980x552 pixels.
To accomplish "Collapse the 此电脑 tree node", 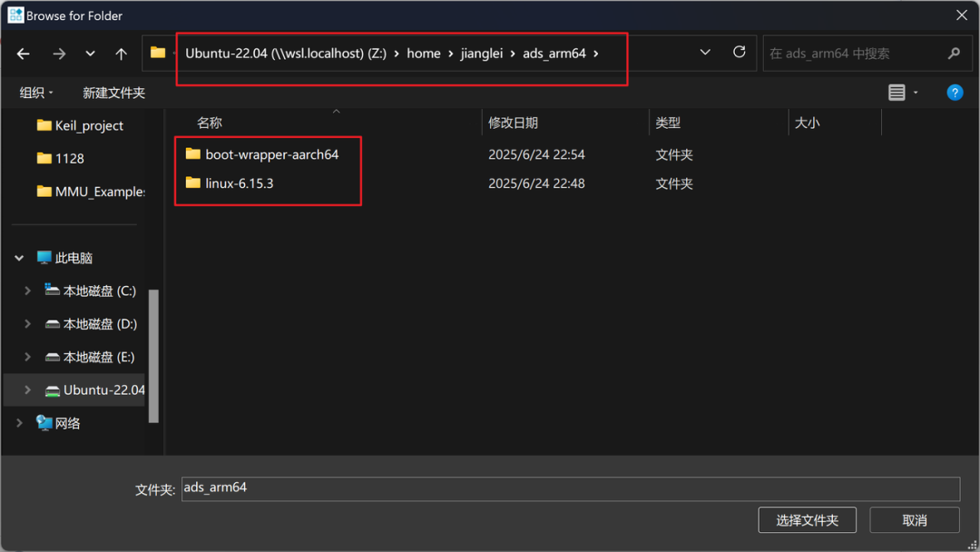I will (x=19, y=258).
